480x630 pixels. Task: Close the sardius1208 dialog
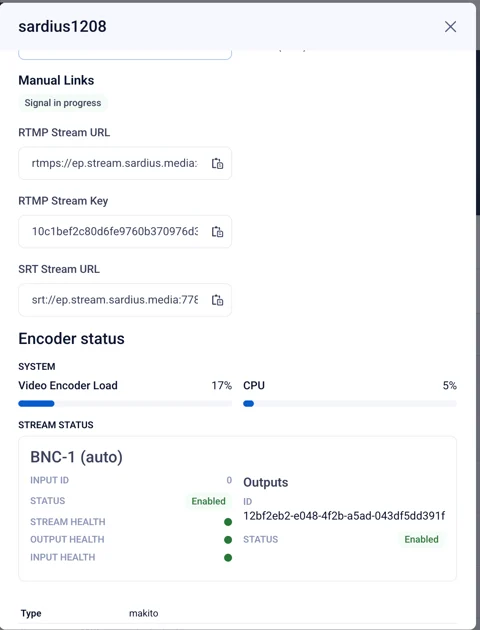[450, 27]
